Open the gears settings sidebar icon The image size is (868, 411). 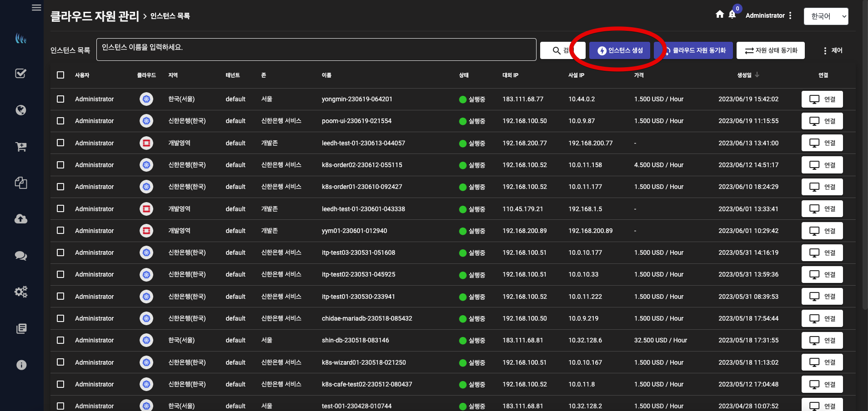(x=21, y=292)
